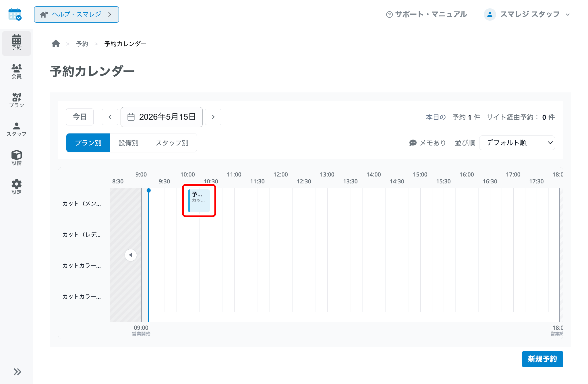Select the カット（メン... plan row label
The height and width of the screenshot is (384, 588).
82,203
